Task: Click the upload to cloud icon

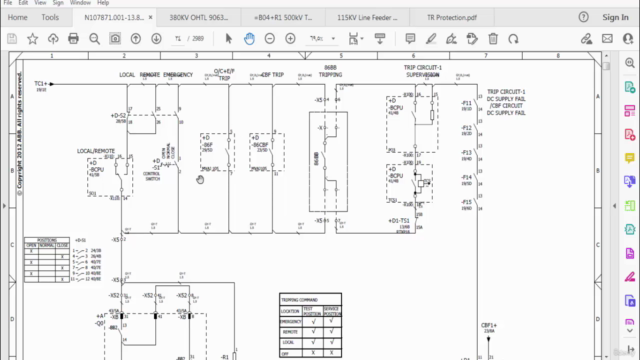Action: (x=53, y=39)
